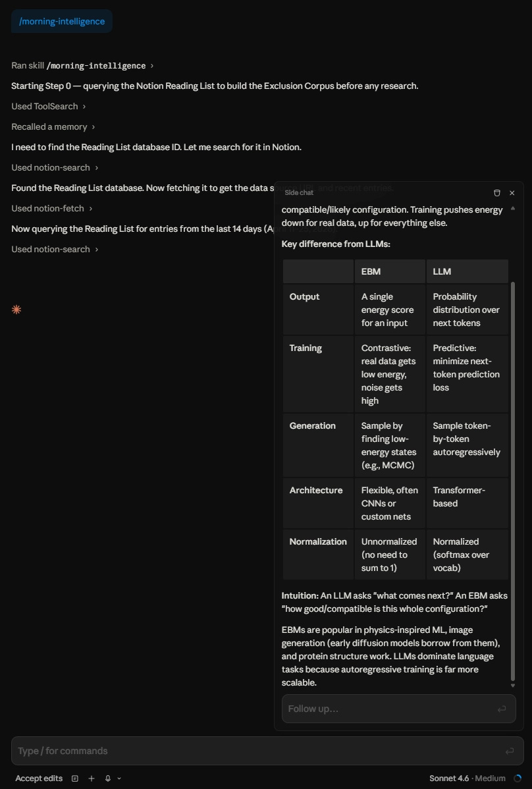The width and height of the screenshot is (532, 789).
Task: Click the send arrow in command input
Action: (x=510, y=751)
